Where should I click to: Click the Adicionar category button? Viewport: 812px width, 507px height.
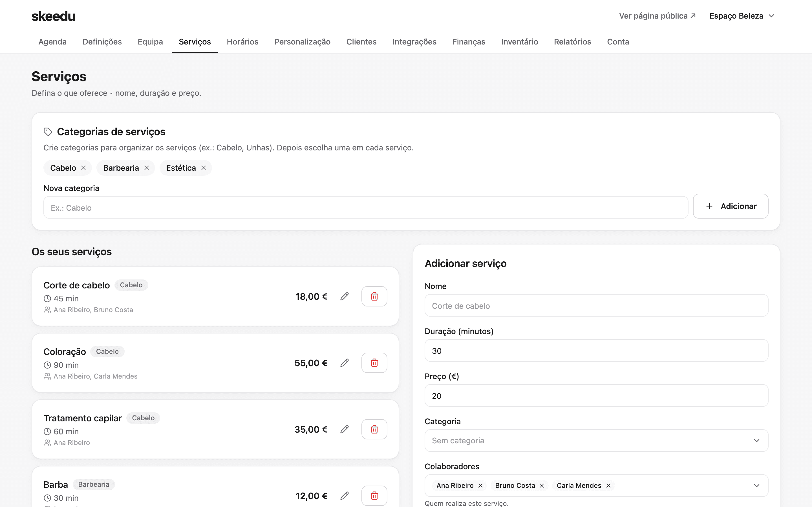click(731, 206)
